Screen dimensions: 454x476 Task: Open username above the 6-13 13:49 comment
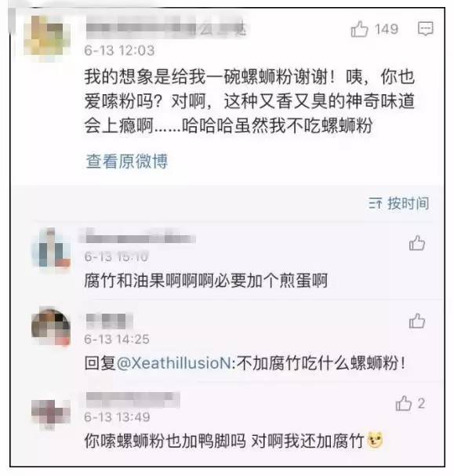coord(133,399)
